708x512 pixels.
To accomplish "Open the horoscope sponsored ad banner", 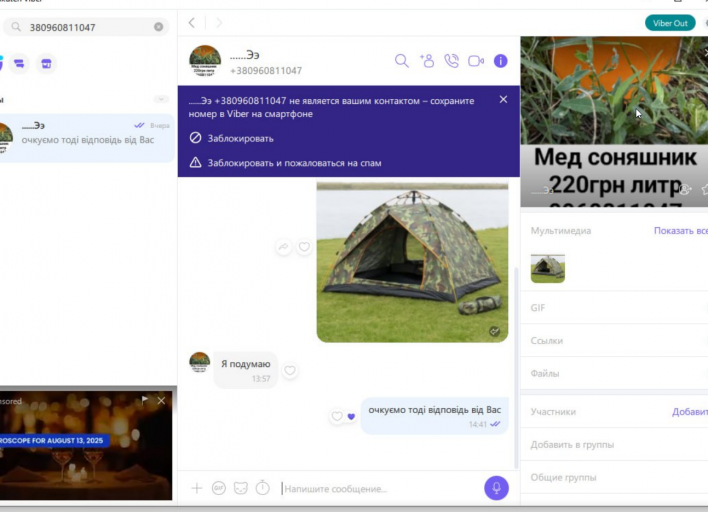I will (86, 445).
